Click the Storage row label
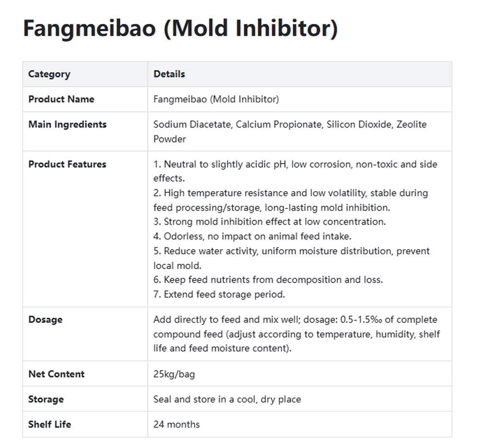Screen dimensions: 479x448 click(46, 399)
